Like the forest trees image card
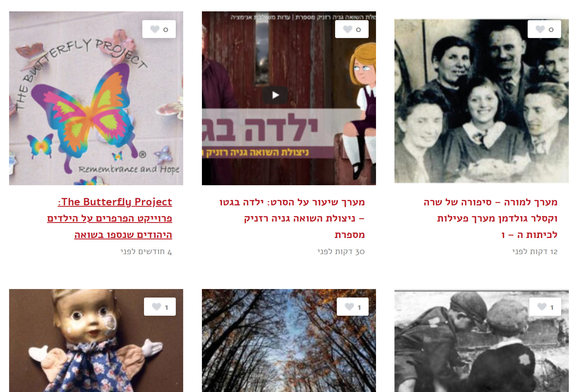 point(349,307)
